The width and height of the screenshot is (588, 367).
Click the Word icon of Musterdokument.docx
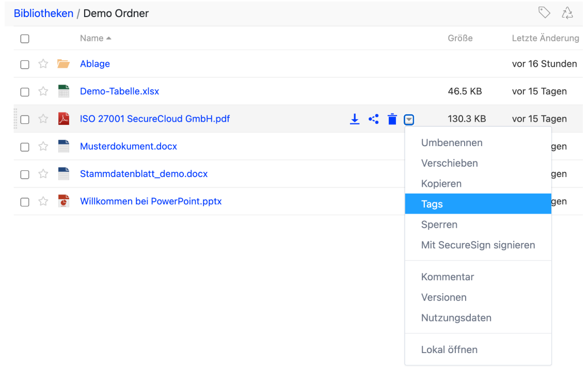(63, 146)
